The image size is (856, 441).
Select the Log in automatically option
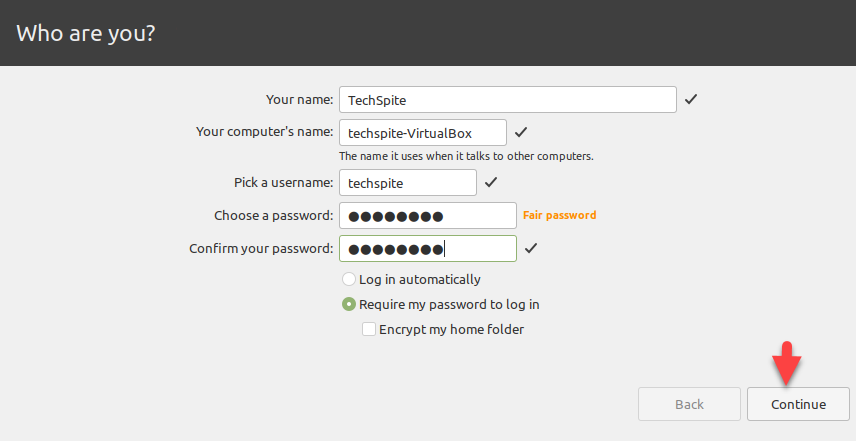[x=349, y=280]
